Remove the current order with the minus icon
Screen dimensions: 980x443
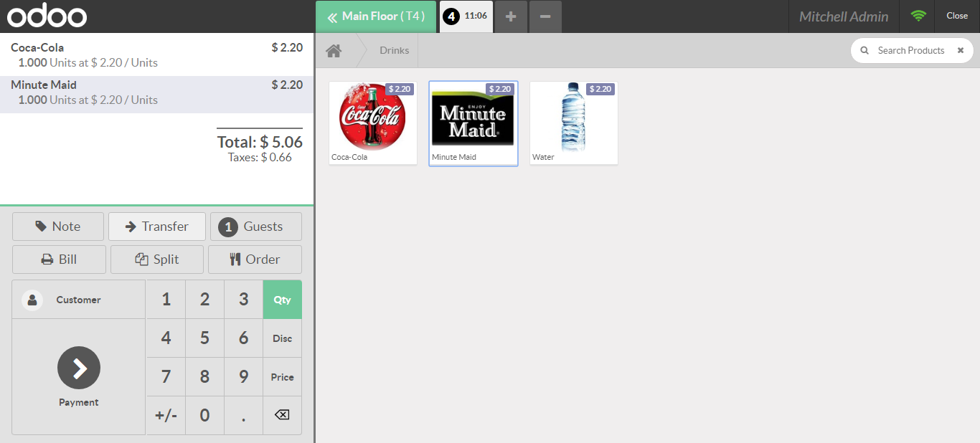click(x=545, y=16)
